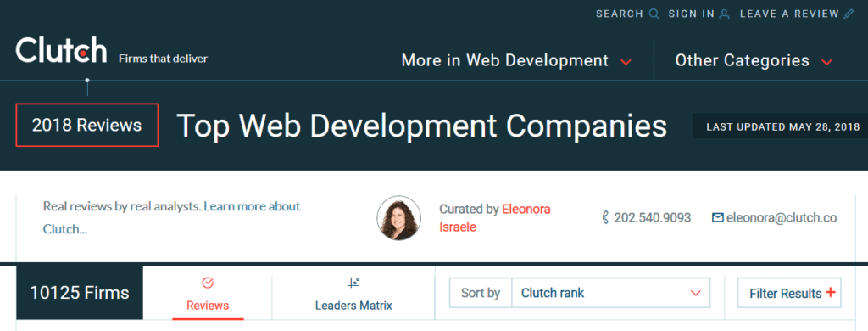Click the LAST UPDATED MAY 28, 2018 label
This screenshot has height=331, width=868.
pyautogui.click(x=782, y=126)
